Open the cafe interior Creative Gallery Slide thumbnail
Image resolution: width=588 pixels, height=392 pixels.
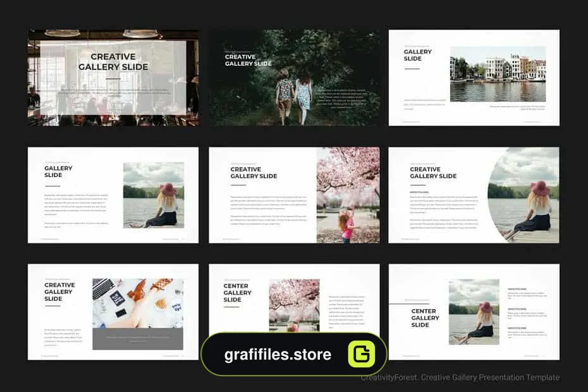pyautogui.click(x=113, y=78)
